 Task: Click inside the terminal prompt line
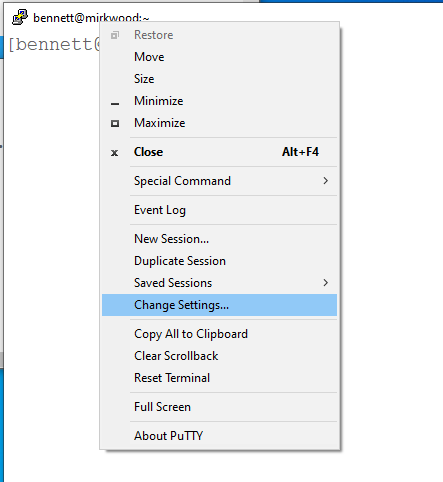(x=53, y=45)
